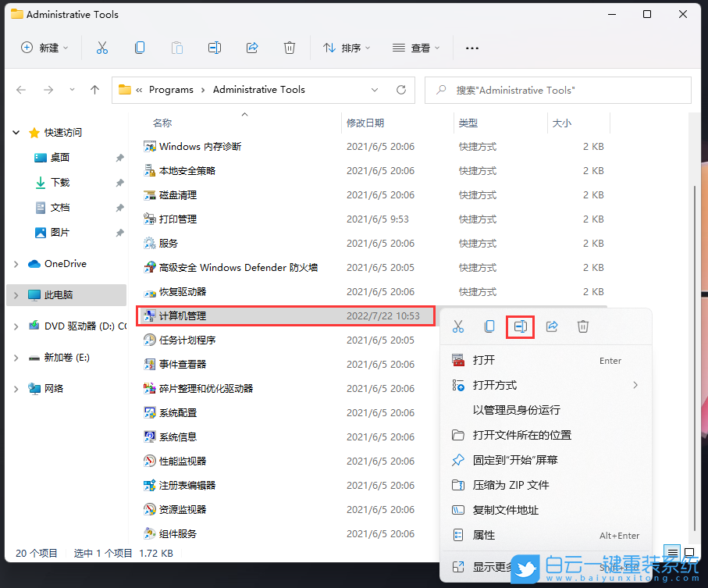Cut the file using the toolbar scissors icon

pyautogui.click(x=102, y=48)
